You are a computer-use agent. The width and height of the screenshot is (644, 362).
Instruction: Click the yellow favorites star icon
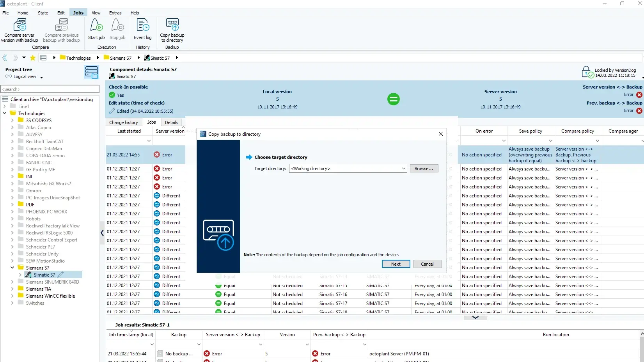tap(33, 58)
